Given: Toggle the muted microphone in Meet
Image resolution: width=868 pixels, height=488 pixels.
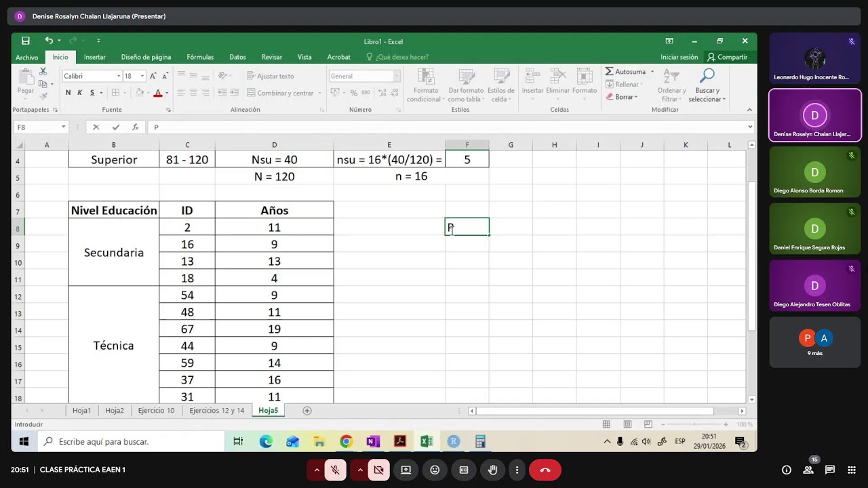Looking at the screenshot, I should [335, 470].
